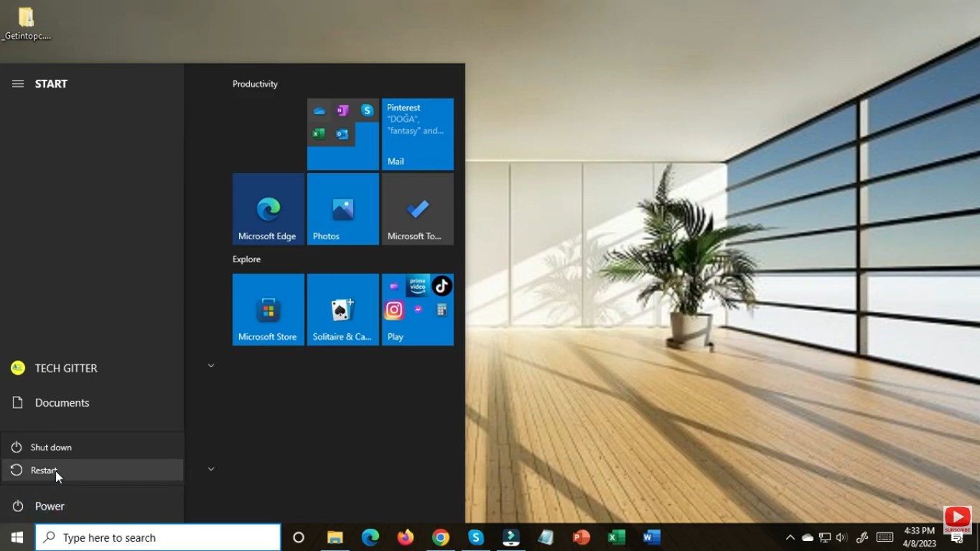Collapse the Productivity group chevron
Viewport: 980px width, 551px height.
click(x=210, y=366)
